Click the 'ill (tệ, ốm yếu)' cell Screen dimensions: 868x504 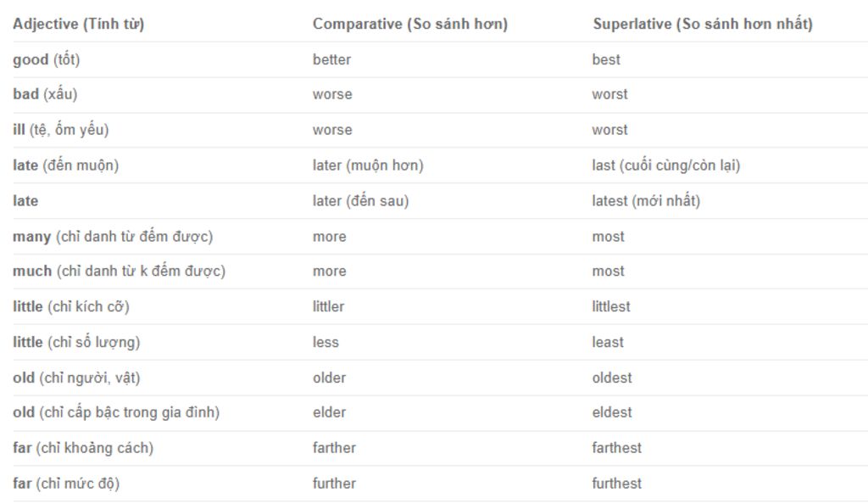pos(61,130)
